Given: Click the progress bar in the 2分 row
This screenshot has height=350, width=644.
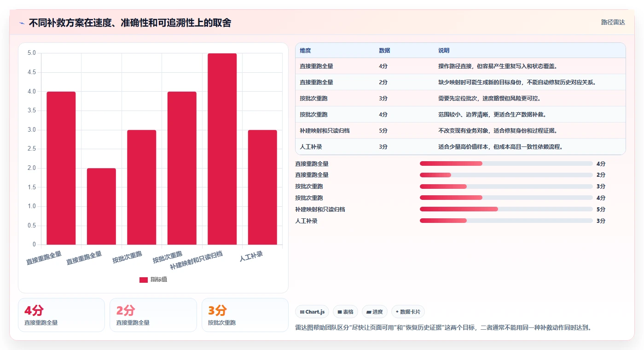Looking at the screenshot, I should (x=506, y=175).
